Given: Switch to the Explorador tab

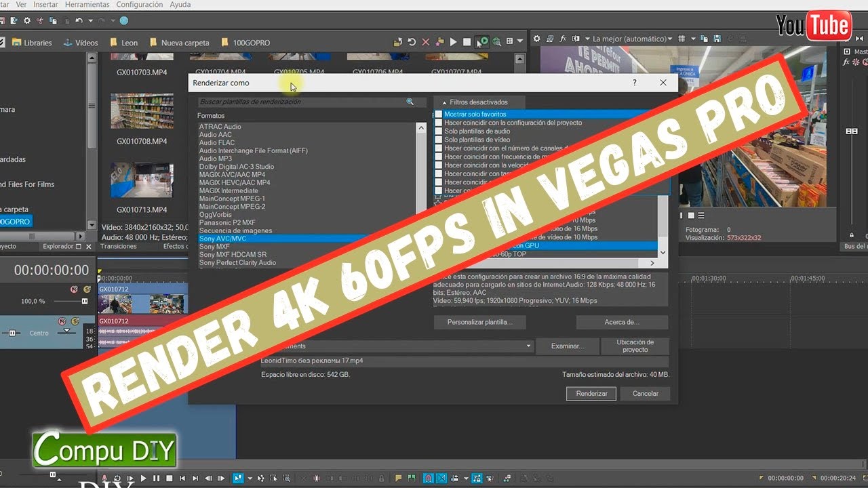Looking at the screenshot, I should tap(58, 247).
